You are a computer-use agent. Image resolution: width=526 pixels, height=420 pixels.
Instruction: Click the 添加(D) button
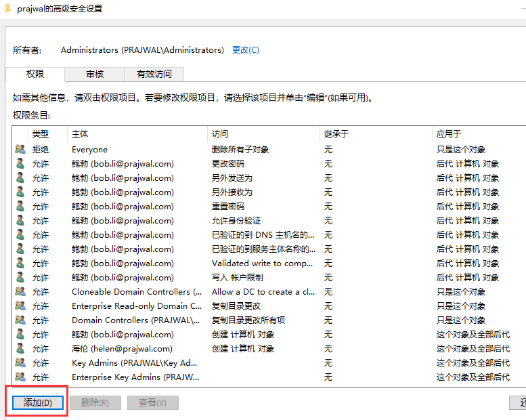pyautogui.click(x=38, y=402)
